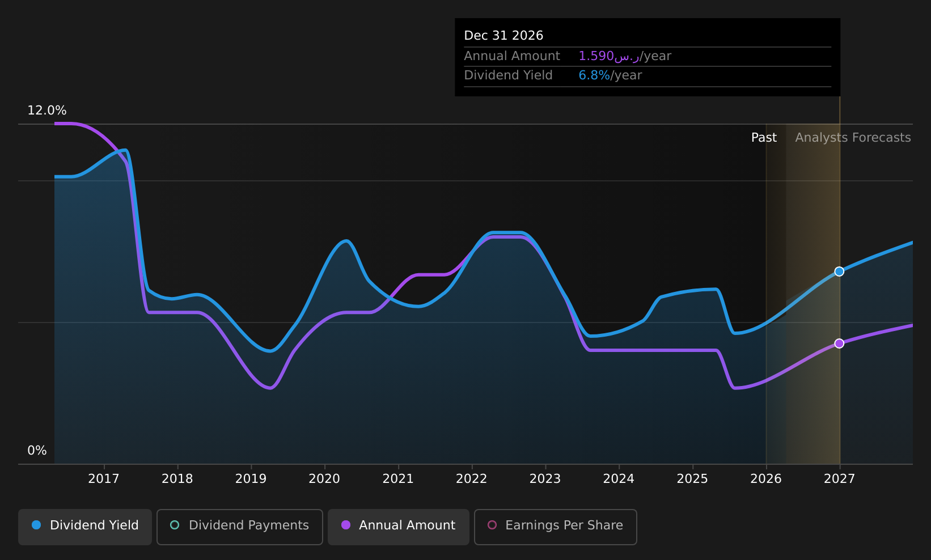Toggle the Dividend Yield series
The width and height of the screenshot is (931, 560).
click(x=85, y=527)
